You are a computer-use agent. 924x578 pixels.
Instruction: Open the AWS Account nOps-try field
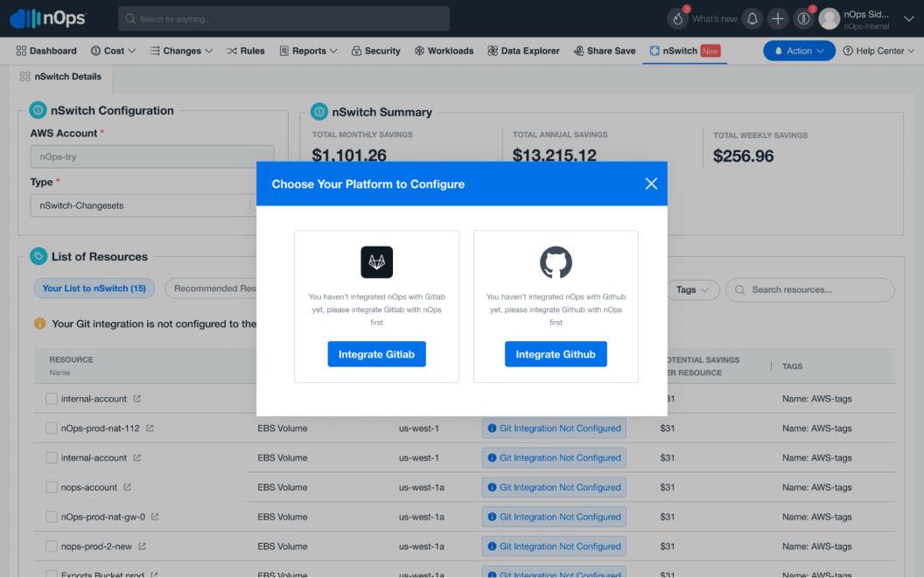(152, 157)
